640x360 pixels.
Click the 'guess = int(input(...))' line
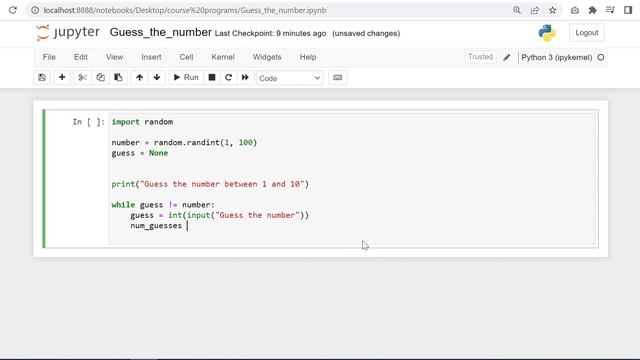pos(220,215)
